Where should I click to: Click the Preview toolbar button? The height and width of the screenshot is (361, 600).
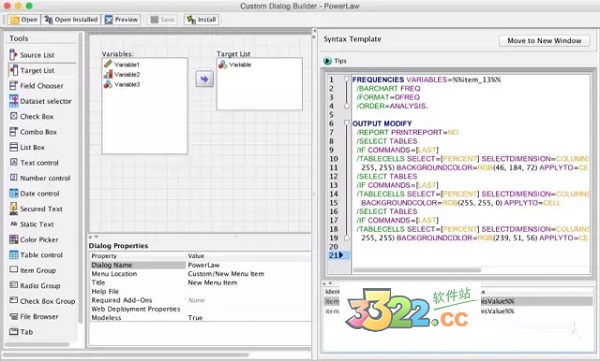click(x=122, y=20)
